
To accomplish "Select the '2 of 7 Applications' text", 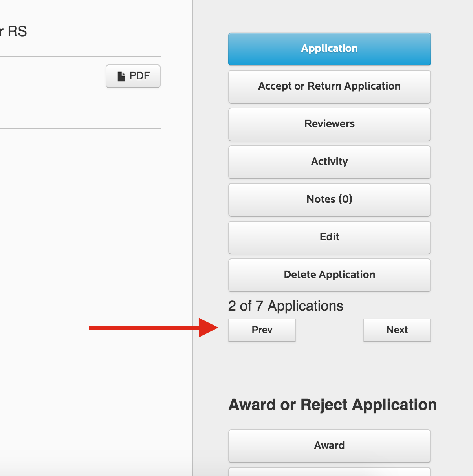I will [286, 306].
